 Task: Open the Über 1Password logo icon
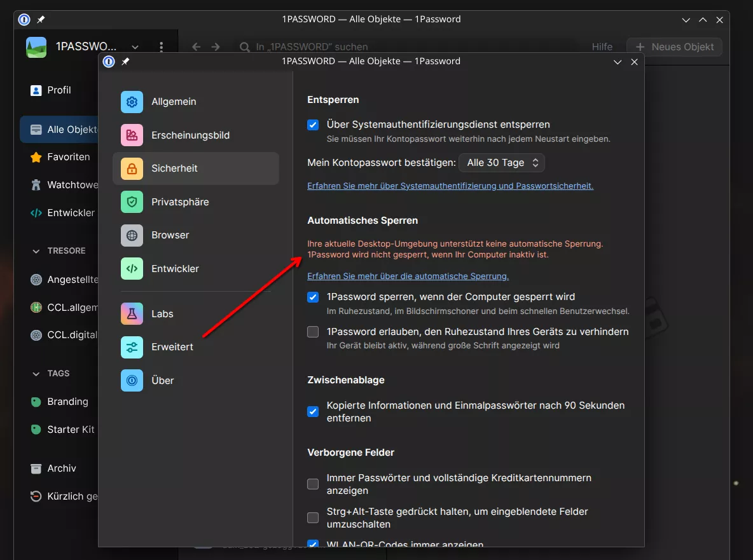tap(132, 381)
